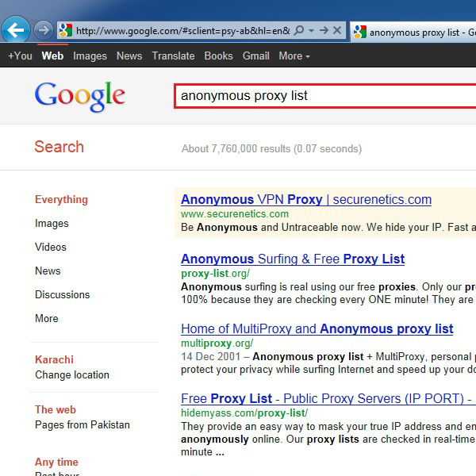Open News in Google top bar

point(129,56)
